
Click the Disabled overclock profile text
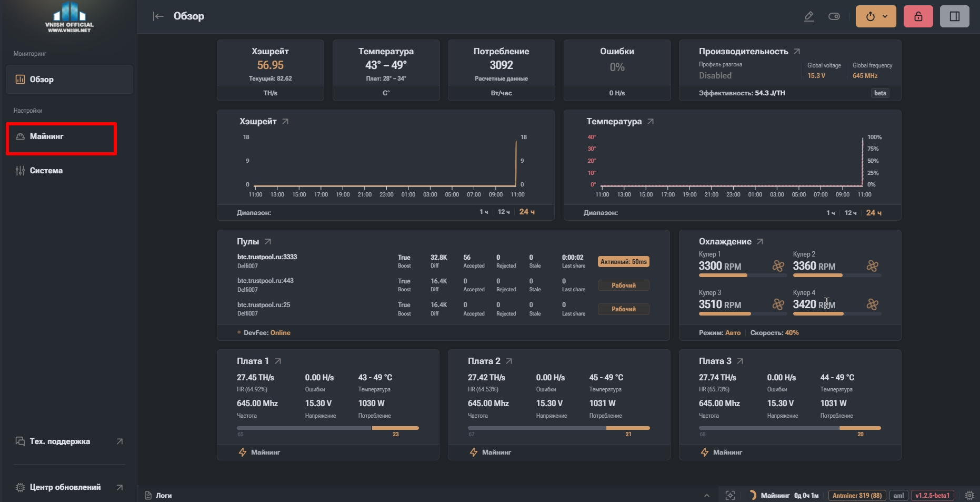click(x=715, y=76)
